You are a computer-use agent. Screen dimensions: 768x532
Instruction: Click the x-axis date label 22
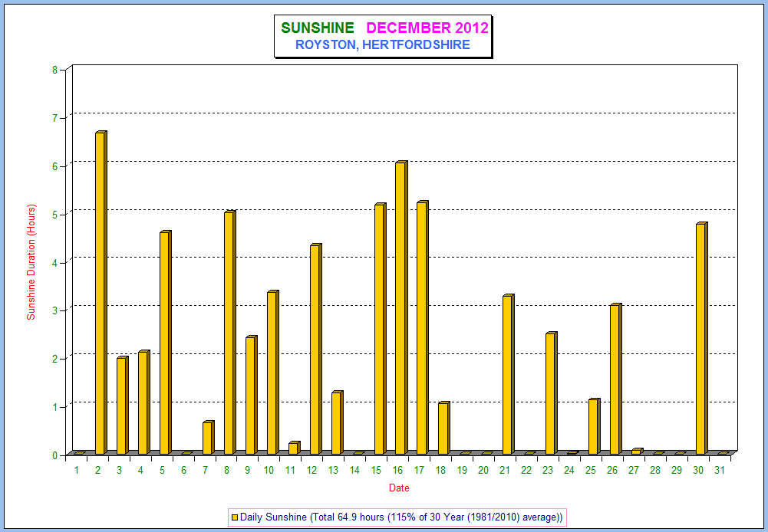(x=526, y=471)
